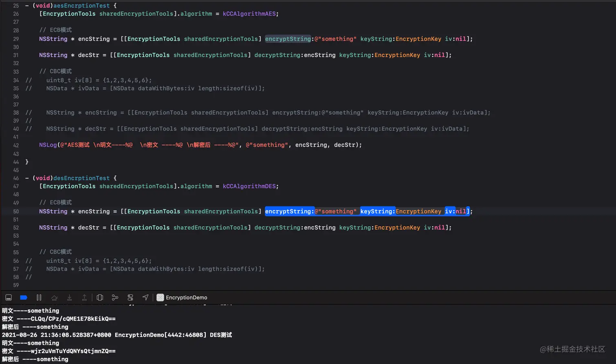This screenshot has width=616, height=364.
Task: Set a breakpoint on gutter line 31
Action: 16,55
